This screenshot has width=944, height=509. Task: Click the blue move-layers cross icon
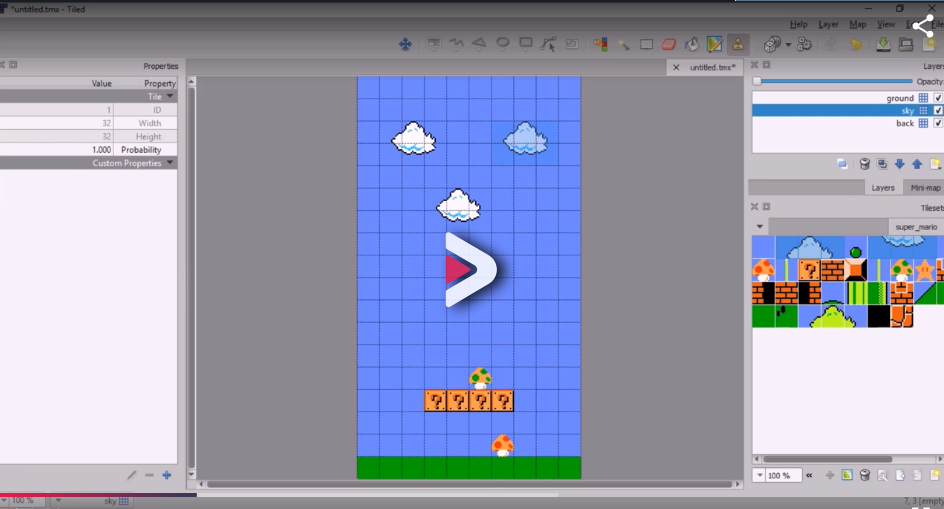coord(405,44)
